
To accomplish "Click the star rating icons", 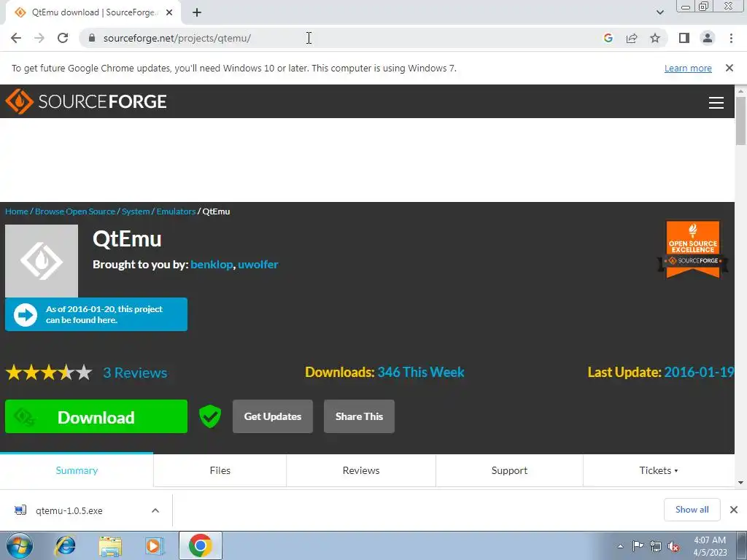I will [x=49, y=373].
